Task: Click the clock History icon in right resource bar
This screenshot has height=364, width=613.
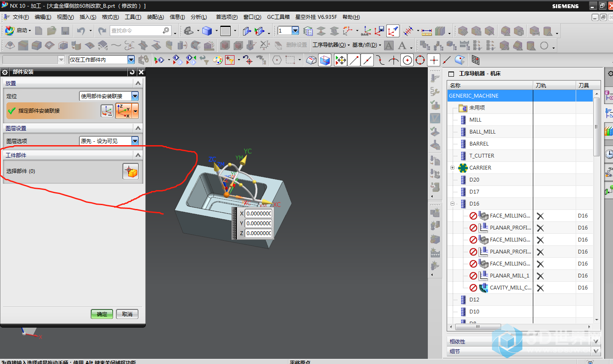Action: pos(609,154)
